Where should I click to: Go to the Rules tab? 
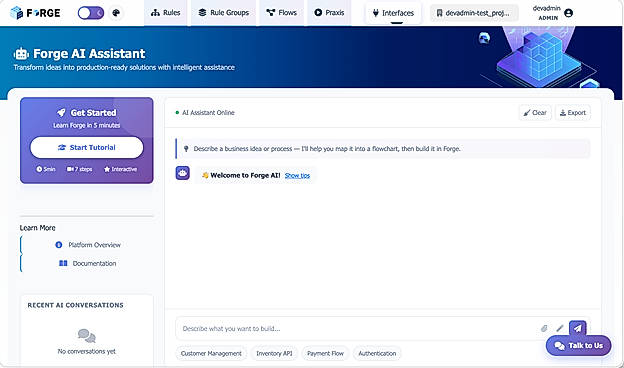[166, 13]
